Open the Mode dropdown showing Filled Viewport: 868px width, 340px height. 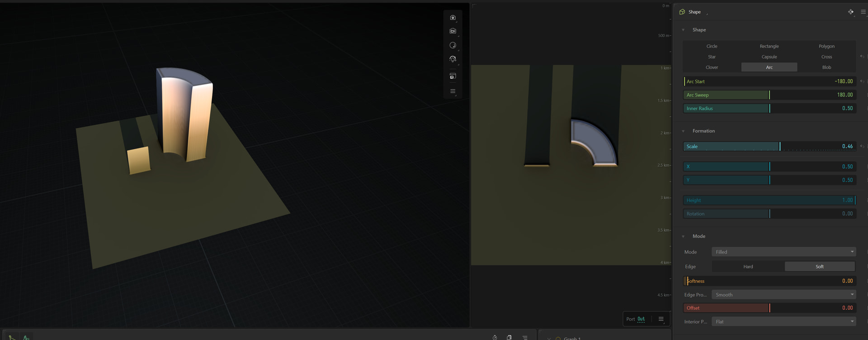(784, 252)
